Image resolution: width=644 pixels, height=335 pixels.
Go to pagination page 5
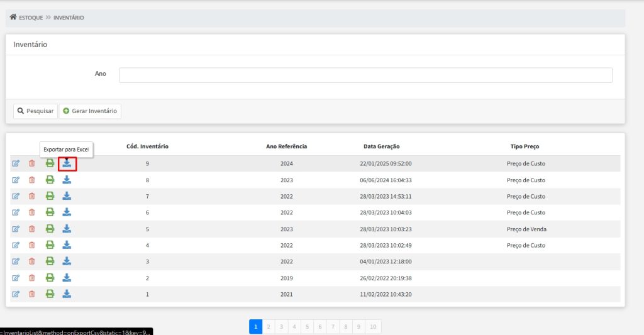[307, 327]
